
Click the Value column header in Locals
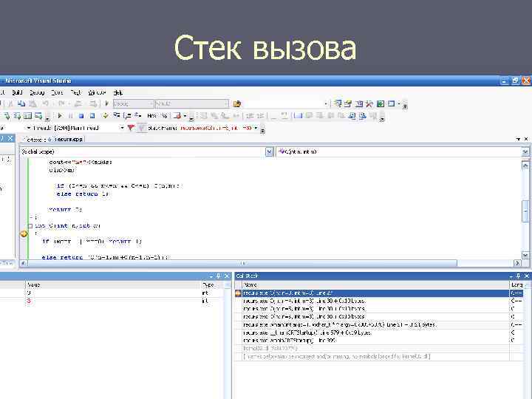tap(113, 285)
